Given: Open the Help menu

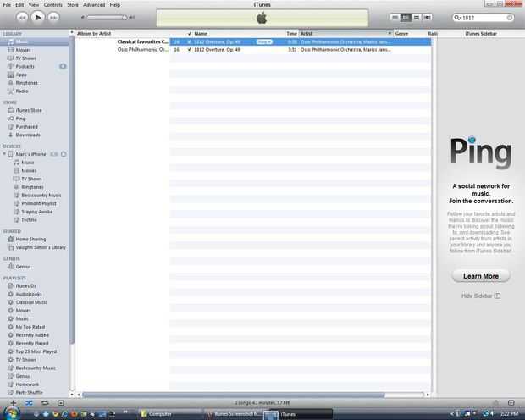Looking at the screenshot, I should (115, 5).
